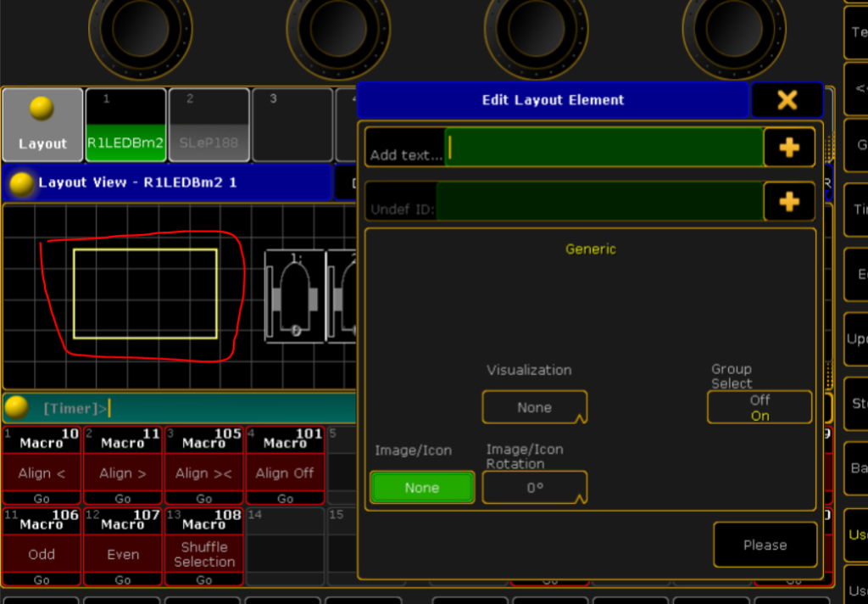Click the rightmost encoder knob
The height and width of the screenshot is (604, 868).
[x=734, y=29]
